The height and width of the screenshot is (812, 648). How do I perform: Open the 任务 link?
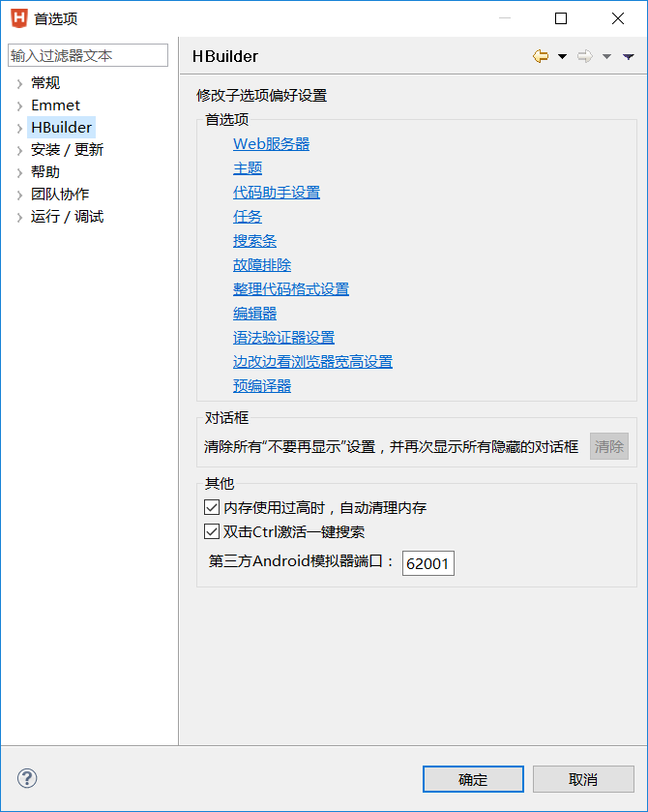click(248, 217)
